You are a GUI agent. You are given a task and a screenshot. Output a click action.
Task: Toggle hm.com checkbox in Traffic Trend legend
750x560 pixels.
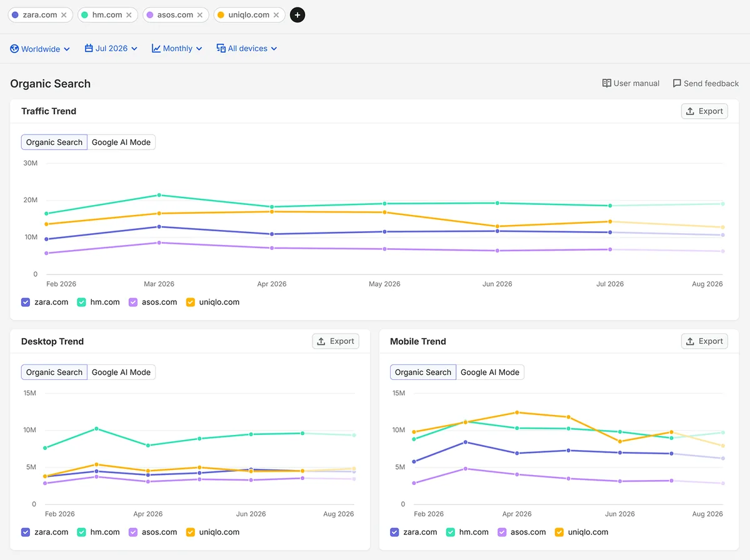point(81,302)
